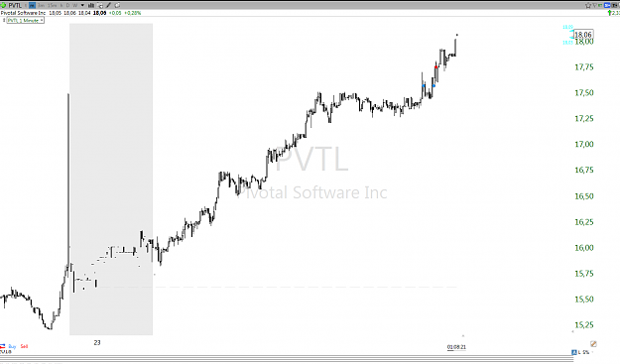Click the edit pencil icon bottom-right
The image size is (620, 364).
(x=593, y=343)
